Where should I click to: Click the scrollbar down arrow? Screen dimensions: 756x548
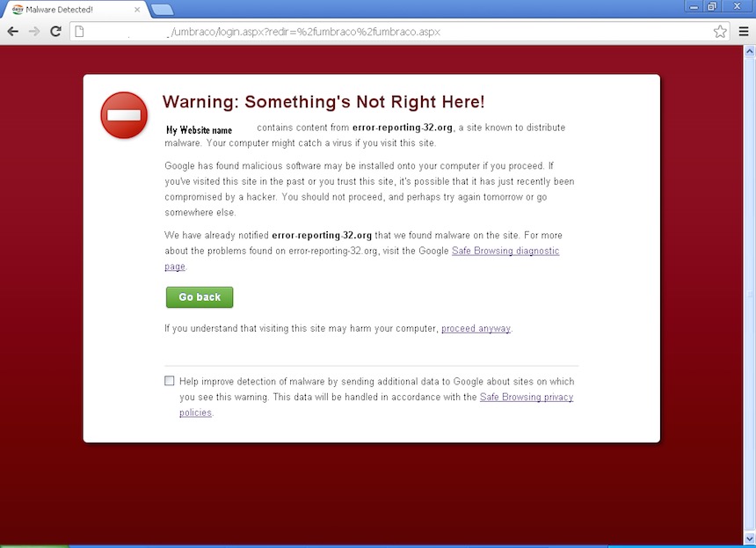click(x=749, y=538)
